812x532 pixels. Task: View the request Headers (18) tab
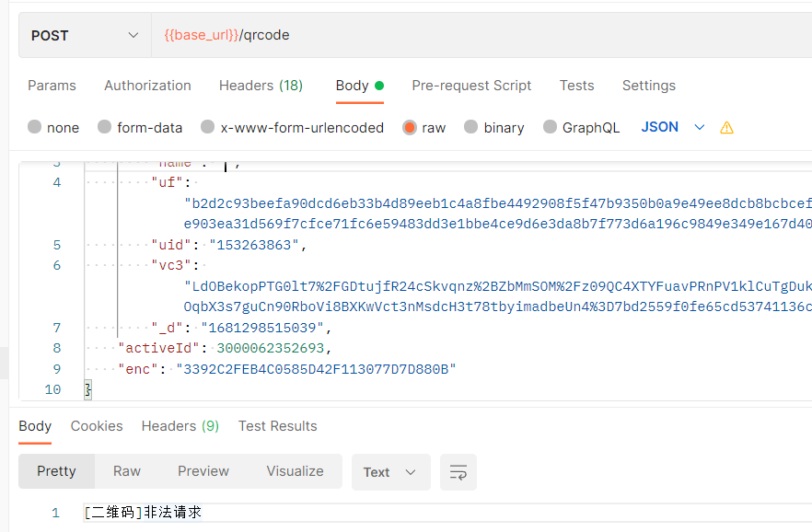261,85
